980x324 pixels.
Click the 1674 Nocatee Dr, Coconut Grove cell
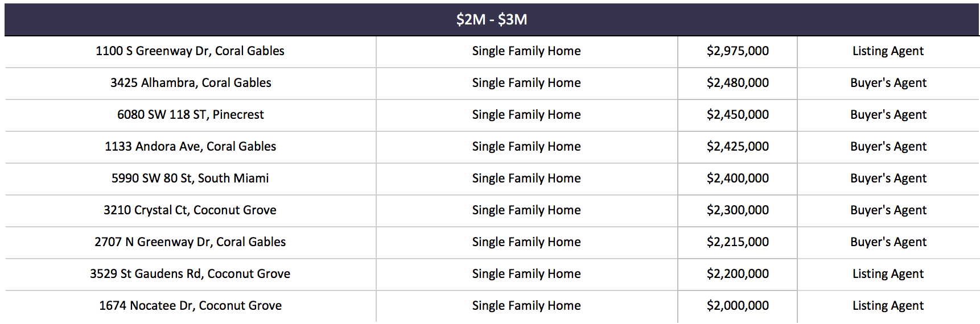191,306
